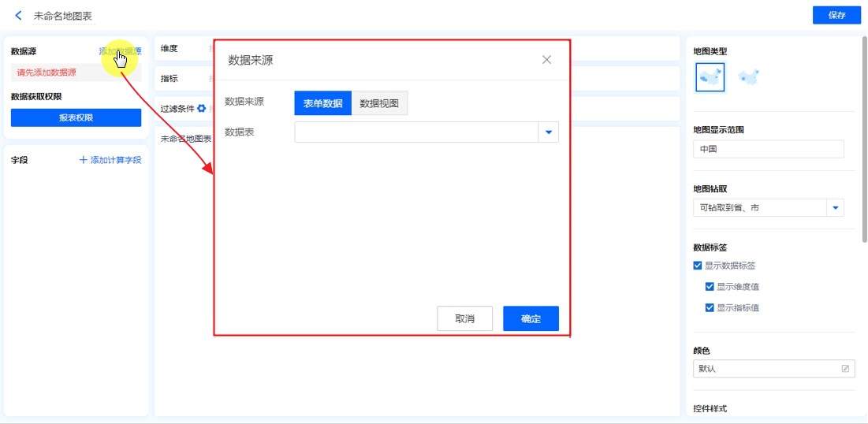Select the first (highlighted) map type icon
The height and width of the screenshot is (424, 868).
tap(710, 77)
